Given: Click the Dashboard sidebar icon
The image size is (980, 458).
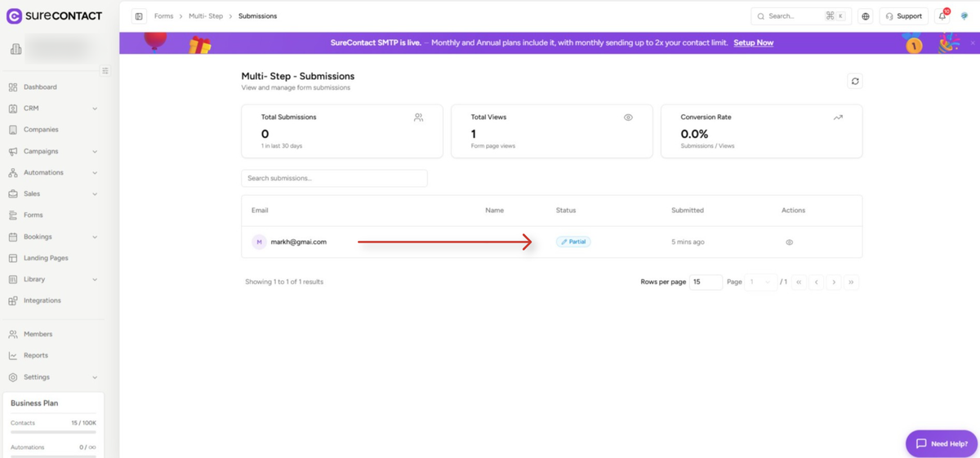Looking at the screenshot, I should coord(13,87).
